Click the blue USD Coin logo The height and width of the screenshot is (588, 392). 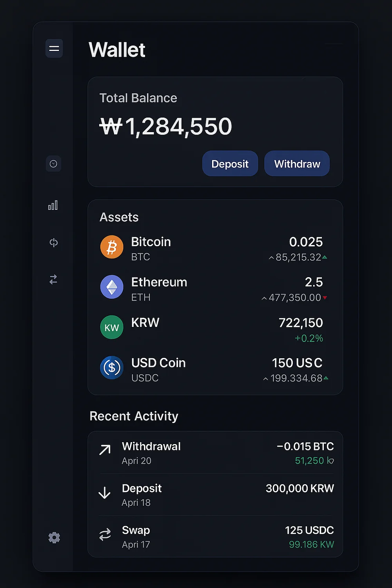click(x=112, y=368)
